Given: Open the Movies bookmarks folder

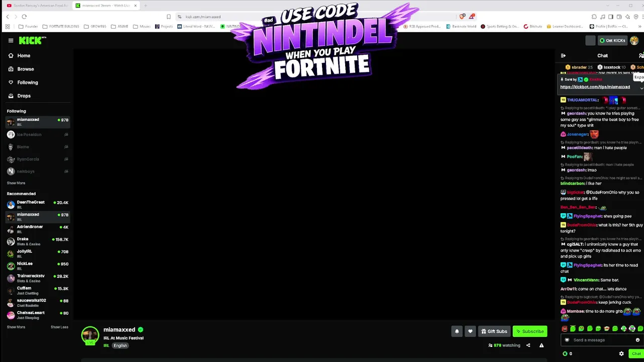Looking at the screenshot, I should 142,27.
